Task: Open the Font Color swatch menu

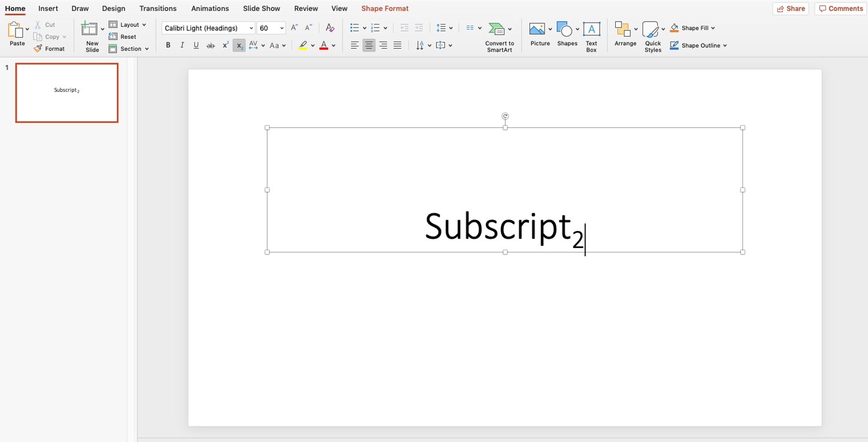Action: [333, 45]
